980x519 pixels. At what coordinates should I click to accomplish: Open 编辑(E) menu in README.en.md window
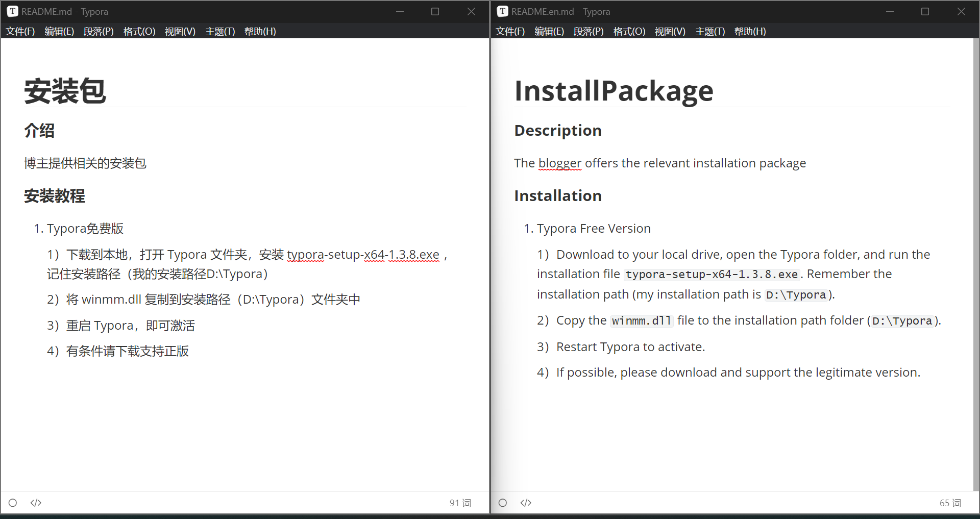(x=549, y=31)
